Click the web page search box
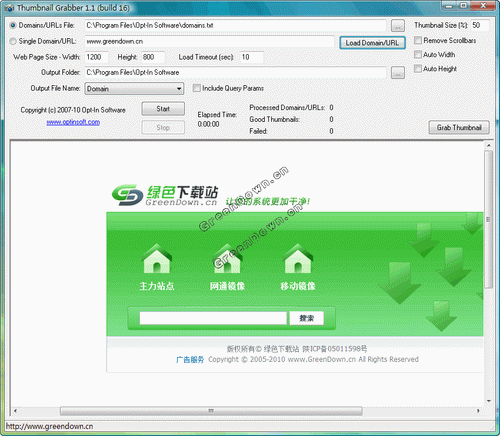500x436 pixels. (x=213, y=318)
